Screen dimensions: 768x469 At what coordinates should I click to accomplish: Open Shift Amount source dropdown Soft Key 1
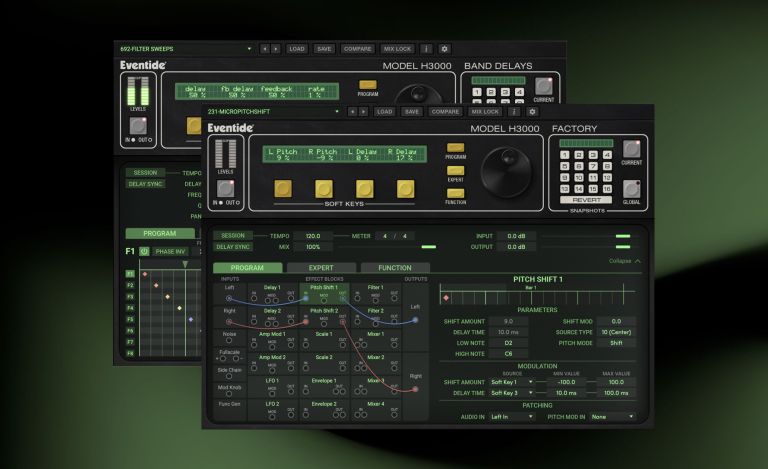tap(511, 382)
